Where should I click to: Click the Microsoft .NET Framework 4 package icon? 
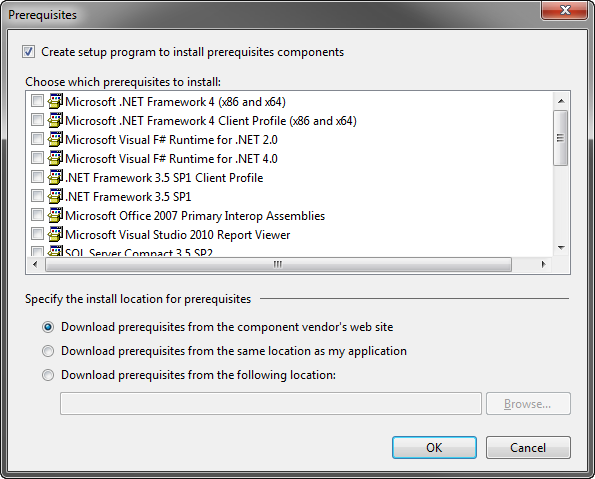[55, 101]
